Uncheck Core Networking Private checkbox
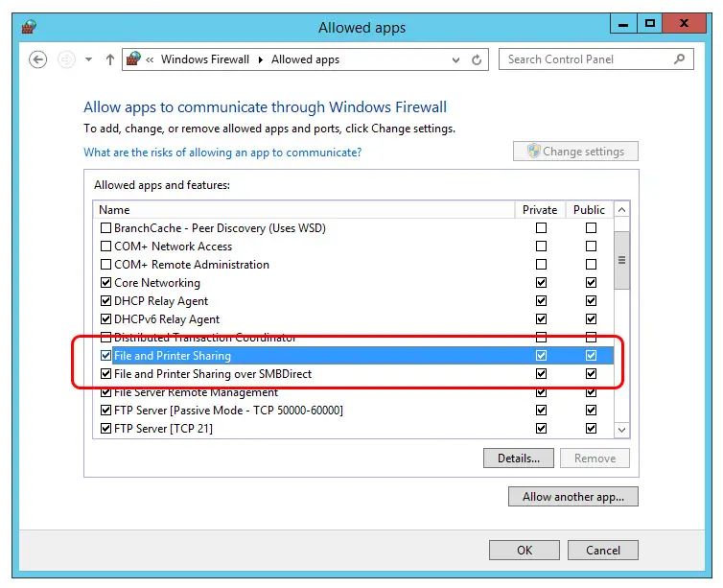The image size is (723, 588). [541, 283]
